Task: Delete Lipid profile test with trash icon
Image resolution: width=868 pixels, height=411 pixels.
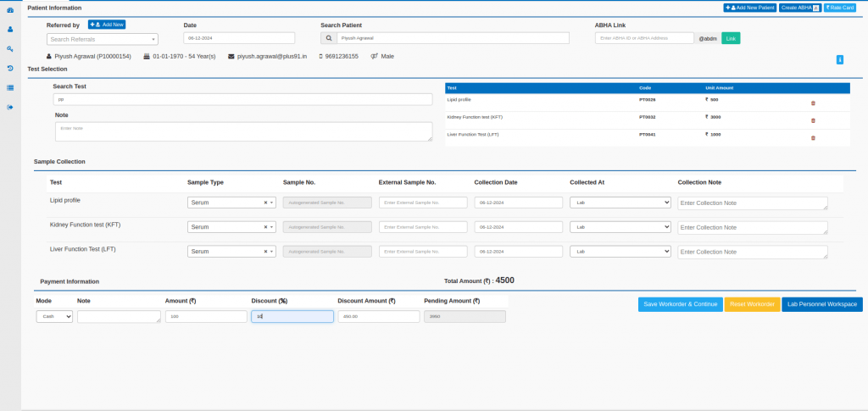Action: [x=813, y=103]
